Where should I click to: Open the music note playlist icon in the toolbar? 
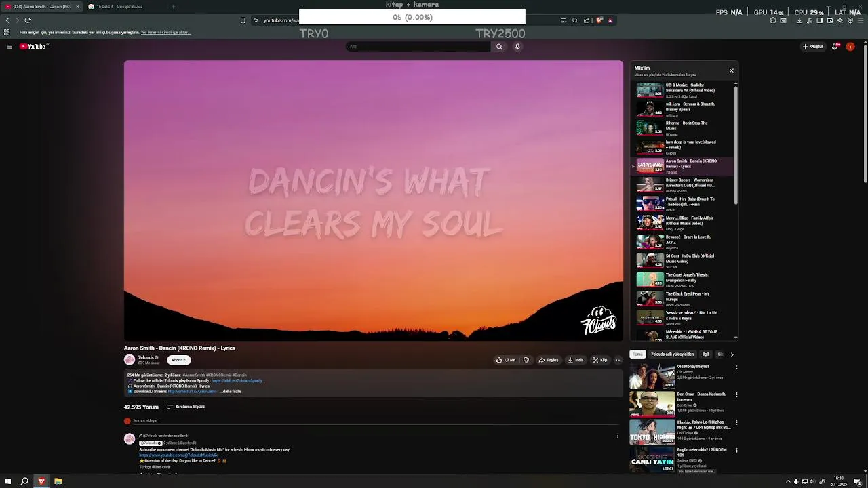click(810, 20)
